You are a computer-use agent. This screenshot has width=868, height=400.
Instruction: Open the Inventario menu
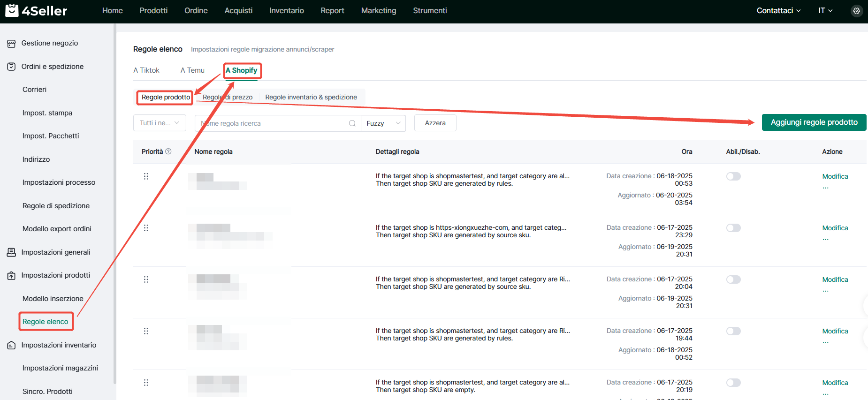point(287,10)
